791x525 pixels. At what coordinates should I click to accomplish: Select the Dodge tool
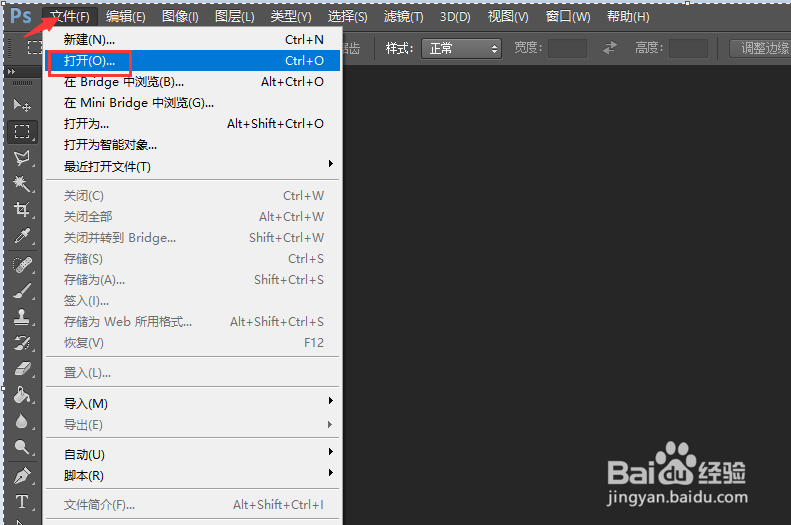pos(22,447)
